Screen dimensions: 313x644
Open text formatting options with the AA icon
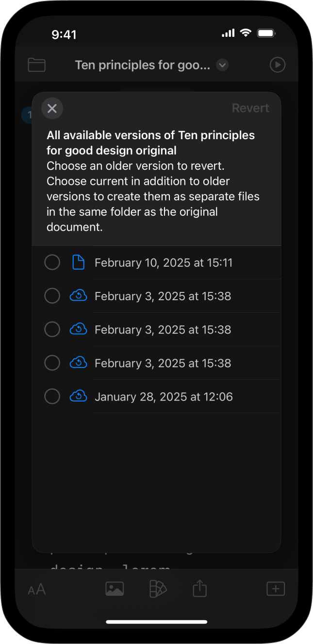click(36, 589)
